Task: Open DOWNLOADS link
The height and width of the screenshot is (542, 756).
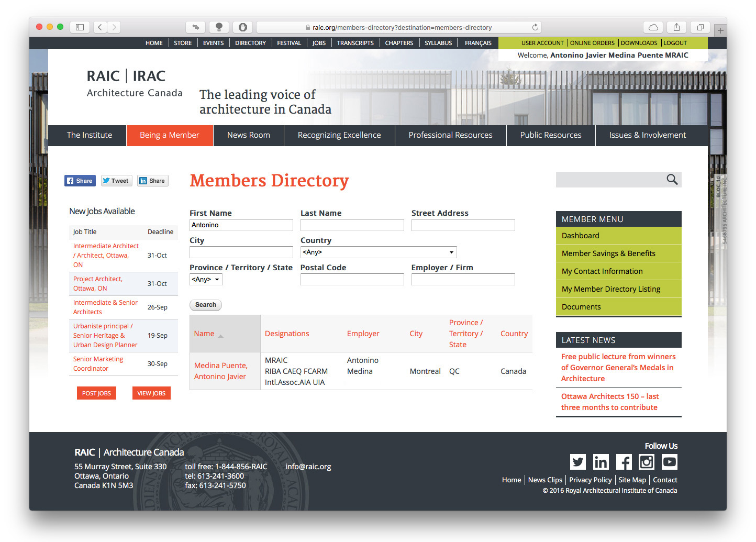Action: click(x=639, y=43)
